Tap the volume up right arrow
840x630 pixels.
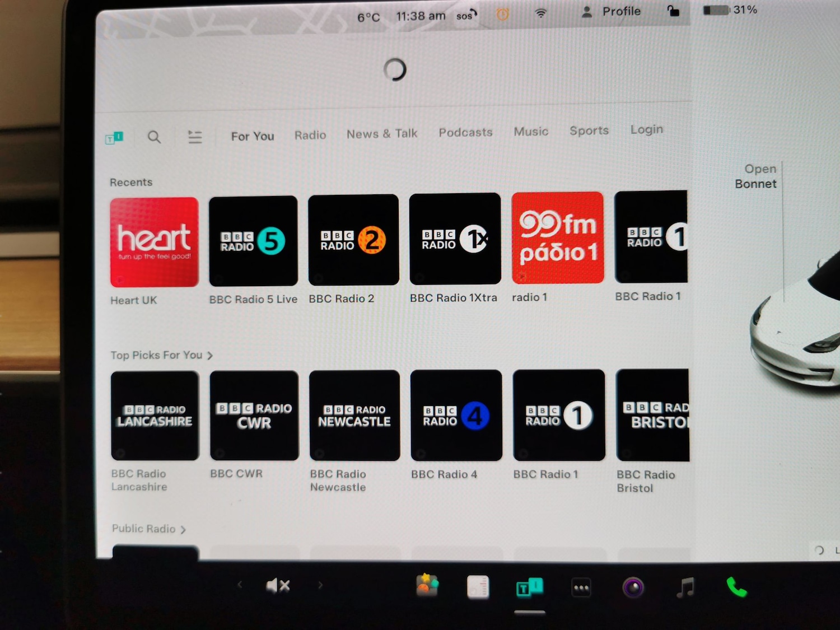coord(320,585)
